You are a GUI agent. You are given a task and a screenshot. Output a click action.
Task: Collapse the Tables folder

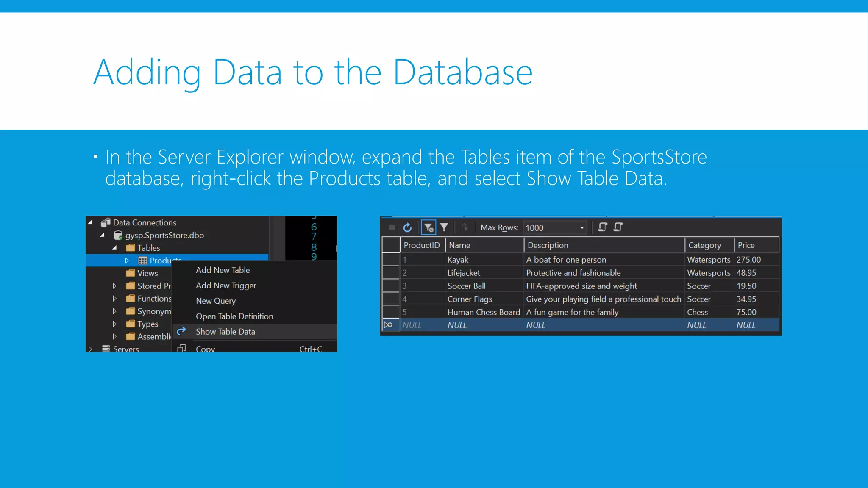pyautogui.click(x=115, y=247)
